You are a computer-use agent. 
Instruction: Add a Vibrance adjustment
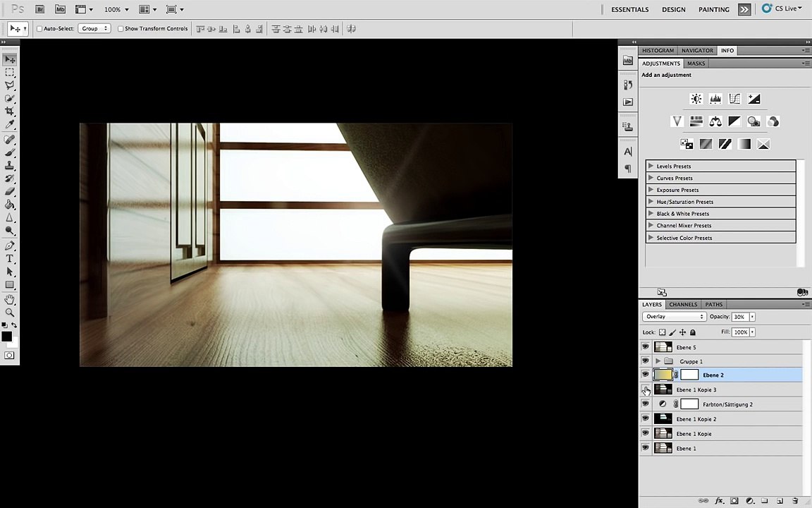pos(677,121)
